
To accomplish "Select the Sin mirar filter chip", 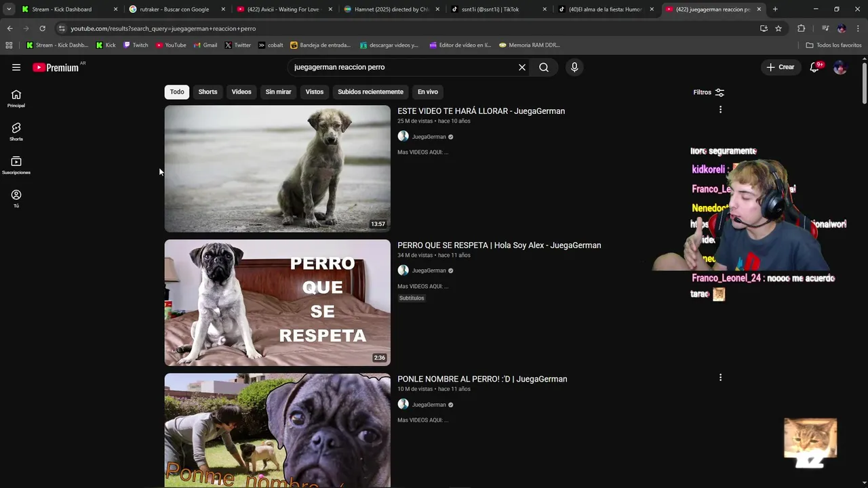I will [278, 92].
